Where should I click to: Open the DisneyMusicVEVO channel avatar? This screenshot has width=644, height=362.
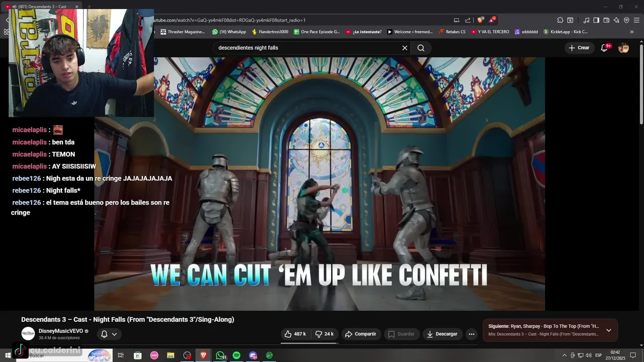28,333
